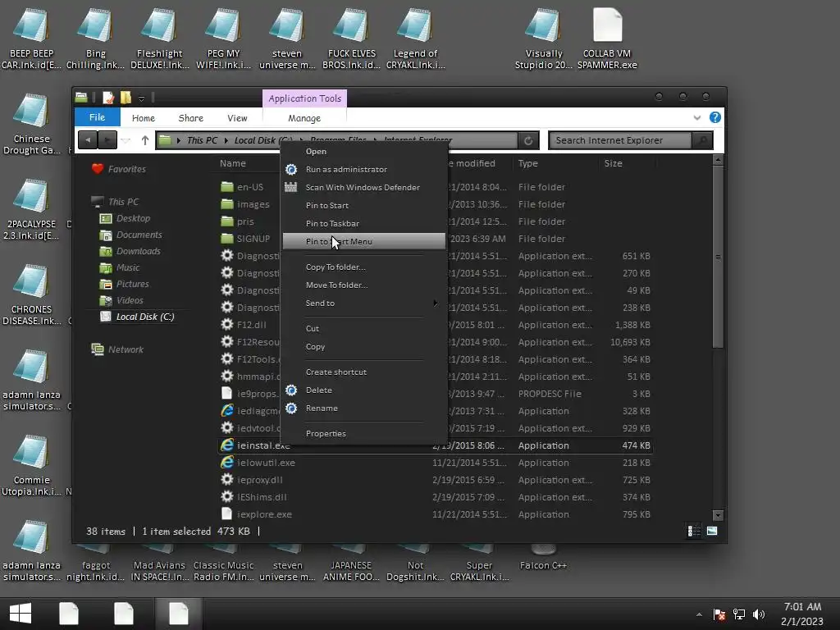Switch to the Share ribbon tab
This screenshot has height=630, width=840.
pyautogui.click(x=190, y=118)
